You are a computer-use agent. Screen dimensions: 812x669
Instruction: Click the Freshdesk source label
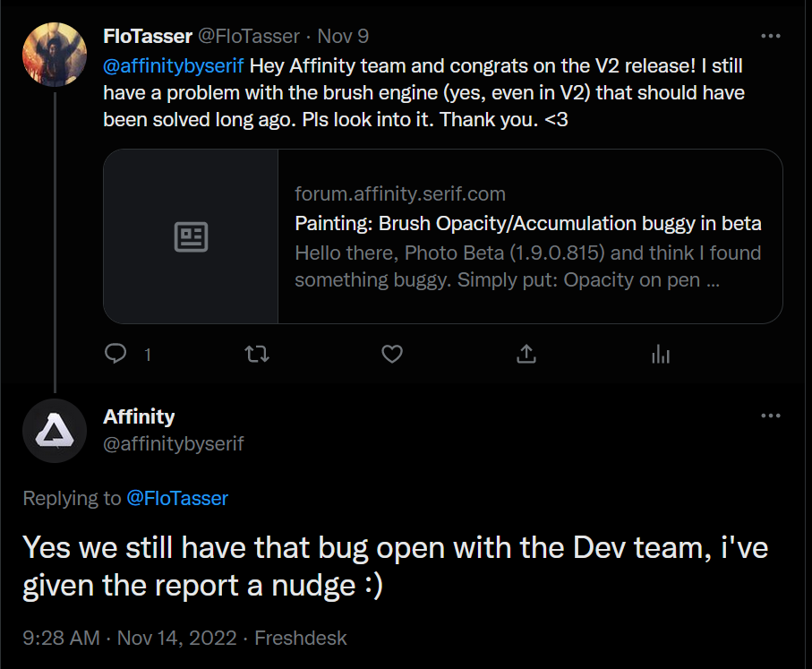tap(300, 638)
